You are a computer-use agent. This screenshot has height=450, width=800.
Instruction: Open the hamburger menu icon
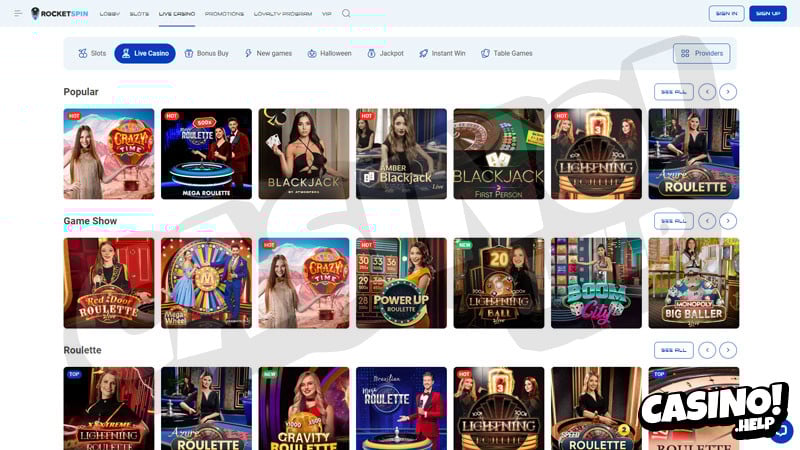click(18, 13)
